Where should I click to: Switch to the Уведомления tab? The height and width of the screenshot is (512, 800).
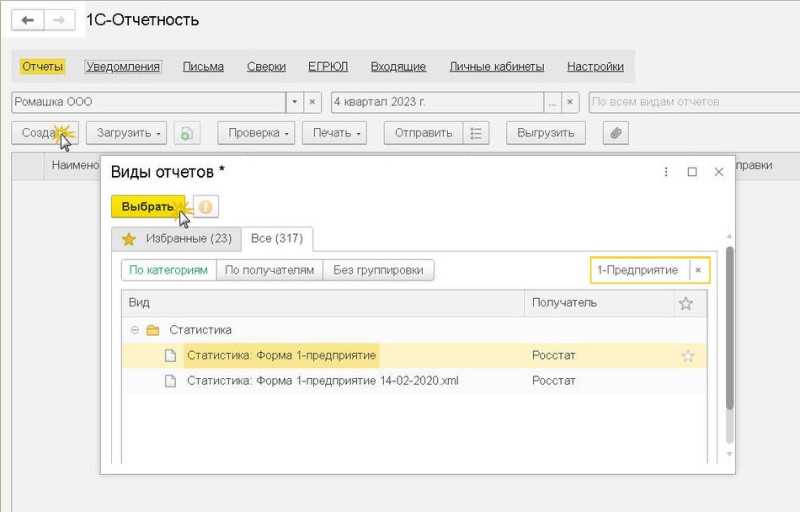click(123, 67)
